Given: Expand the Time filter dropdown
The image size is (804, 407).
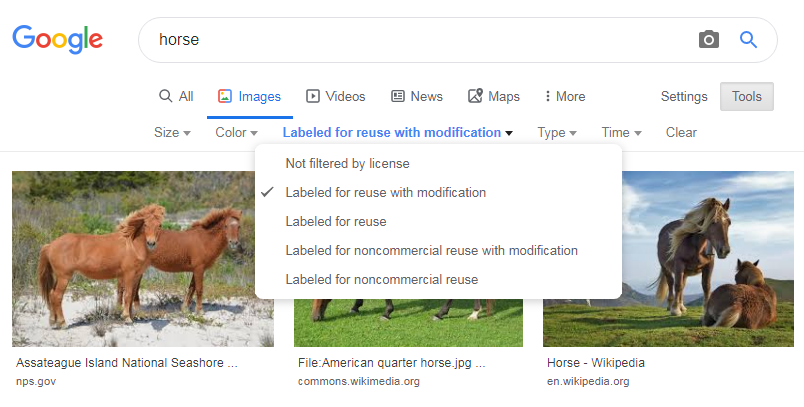Looking at the screenshot, I should coord(621,133).
